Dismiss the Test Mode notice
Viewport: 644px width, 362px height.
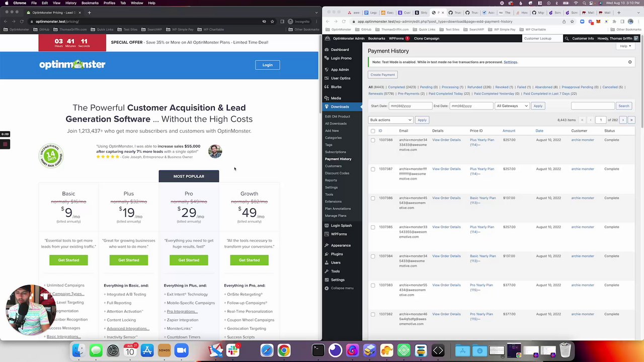(x=629, y=62)
